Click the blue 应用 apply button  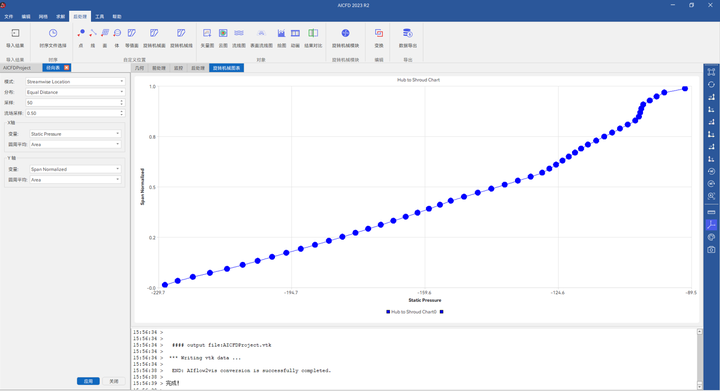coord(88,381)
